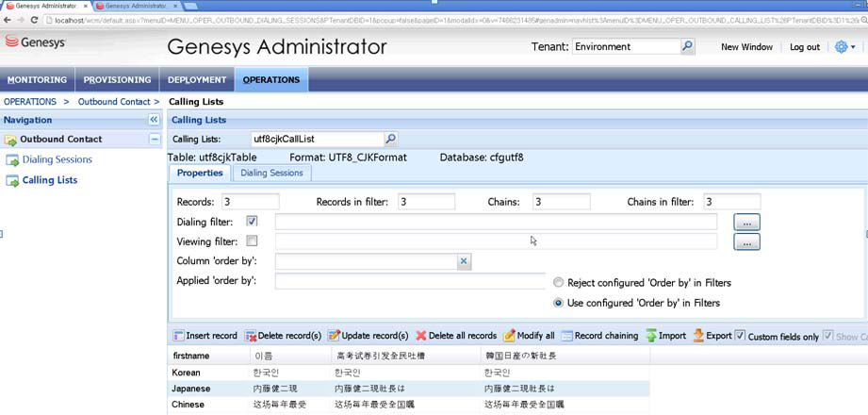The height and width of the screenshot is (415, 868).
Task: Switch to the Dialing Sessions tab
Action: [x=271, y=173]
